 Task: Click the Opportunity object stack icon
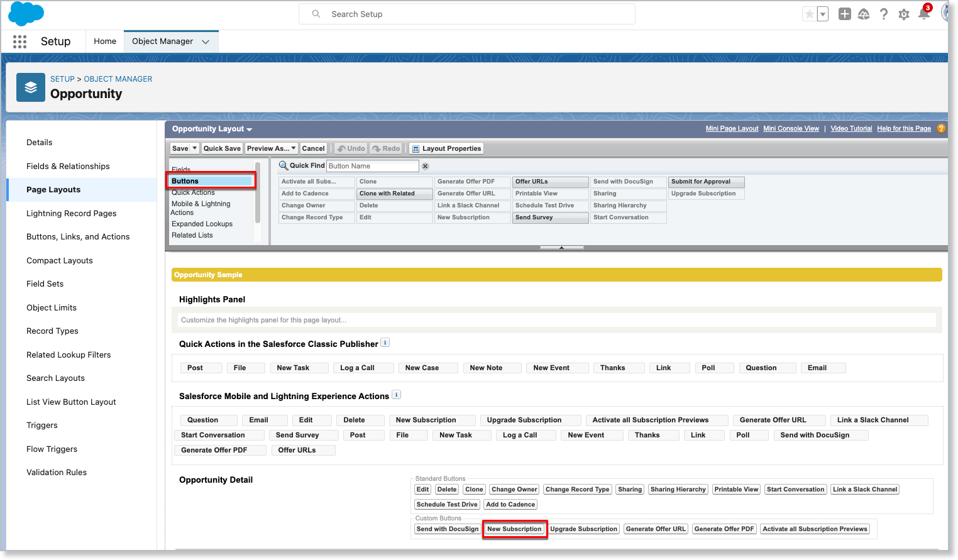tap(31, 88)
